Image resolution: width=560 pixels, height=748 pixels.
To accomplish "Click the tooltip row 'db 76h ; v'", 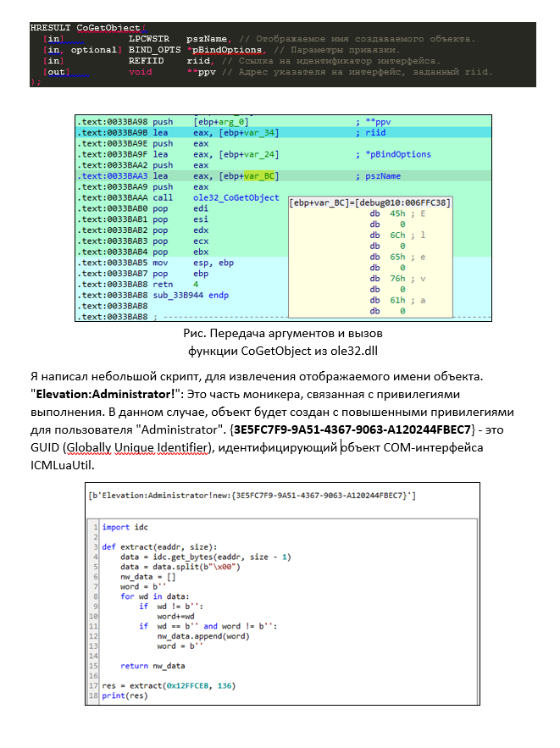I will click(x=397, y=279).
